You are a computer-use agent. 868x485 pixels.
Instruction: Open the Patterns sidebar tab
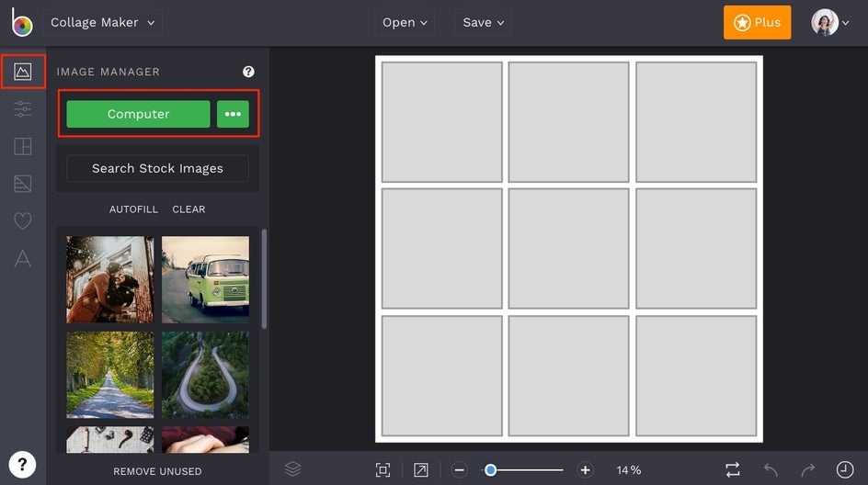23,184
